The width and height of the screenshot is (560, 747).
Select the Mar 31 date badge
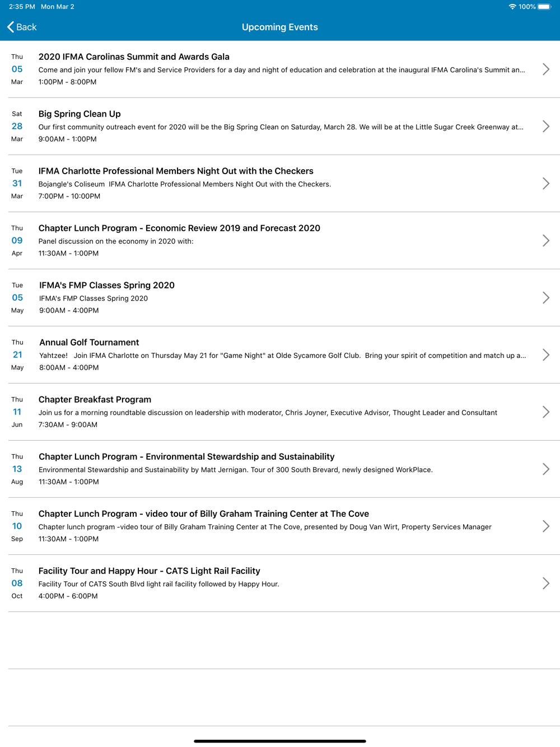(x=17, y=184)
